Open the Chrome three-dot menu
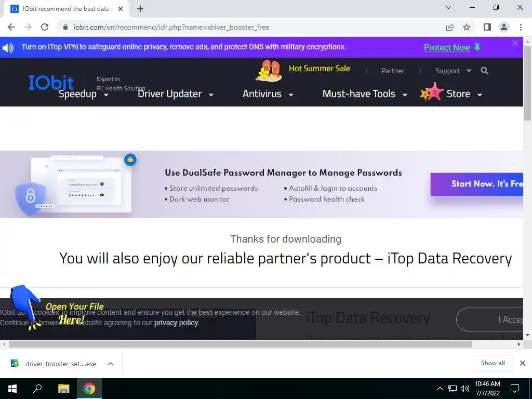This screenshot has height=399, width=532. (x=521, y=27)
